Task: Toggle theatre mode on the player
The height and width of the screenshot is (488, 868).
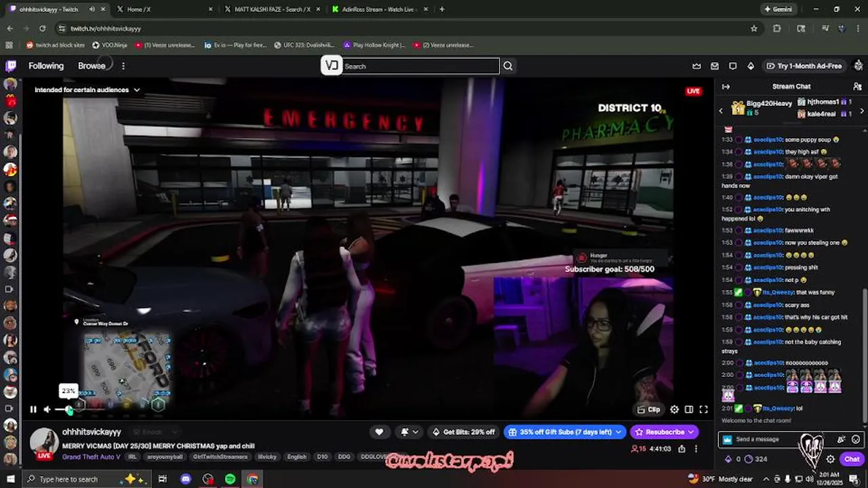Action: pos(689,409)
